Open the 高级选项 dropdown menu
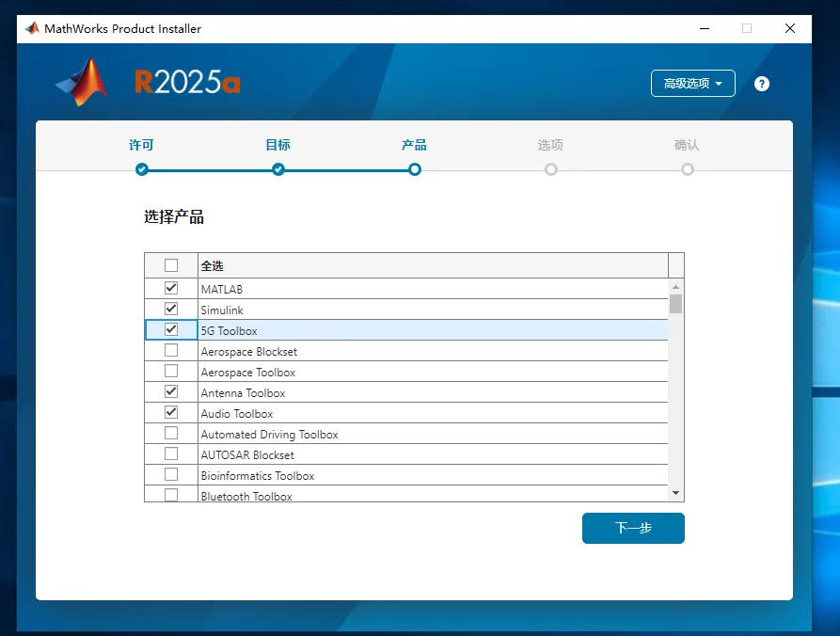 click(692, 84)
